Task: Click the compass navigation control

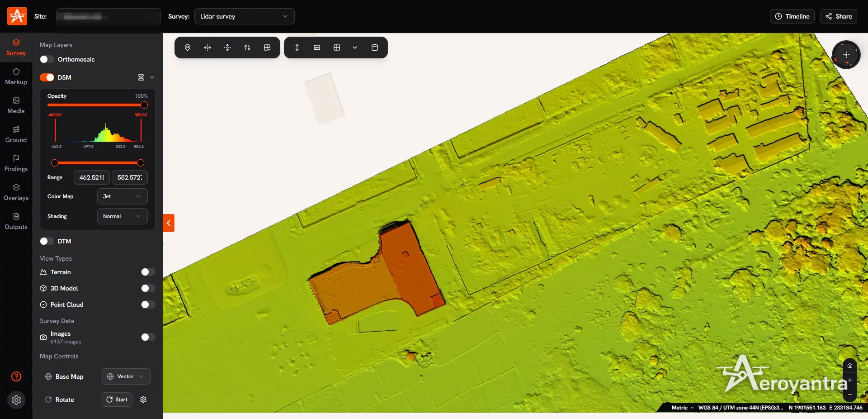Action: tap(846, 55)
